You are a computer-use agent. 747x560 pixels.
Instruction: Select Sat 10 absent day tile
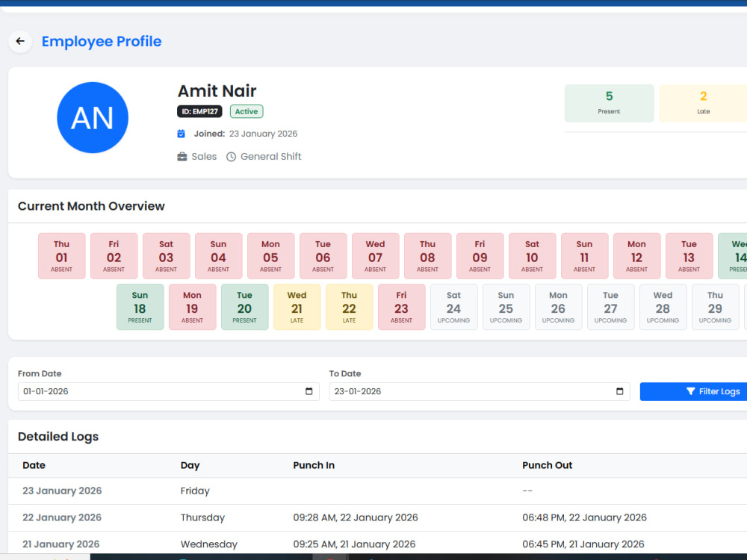tap(532, 255)
